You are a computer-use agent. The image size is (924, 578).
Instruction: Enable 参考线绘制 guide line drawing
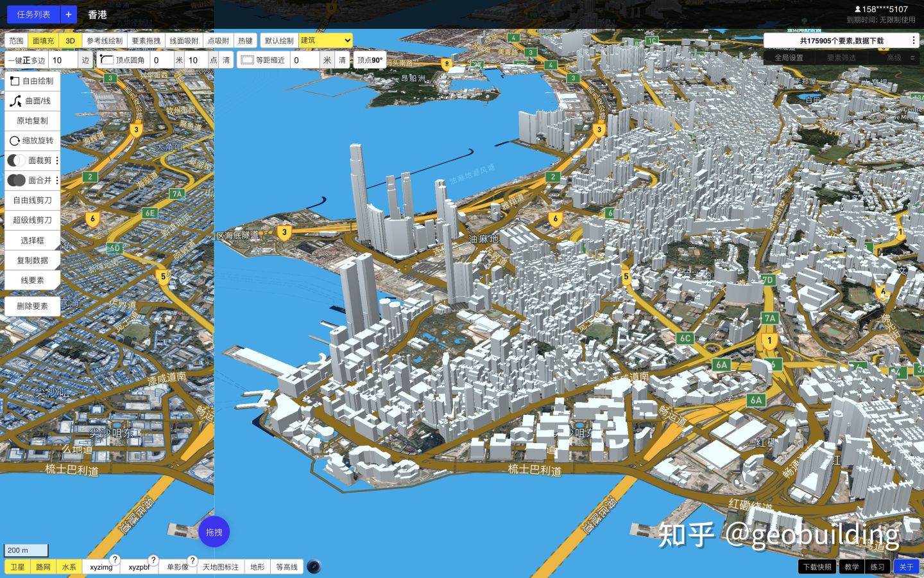tap(105, 40)
